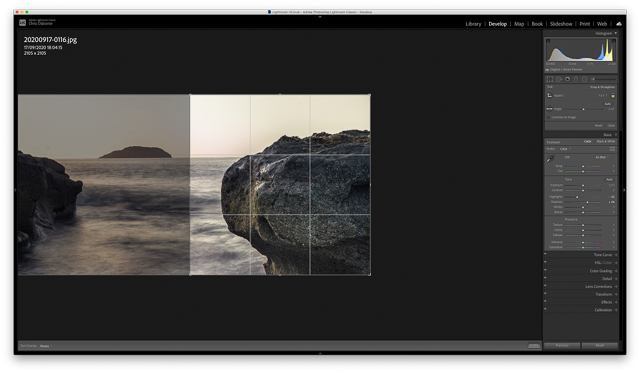Open the Book module

[537, 24]
